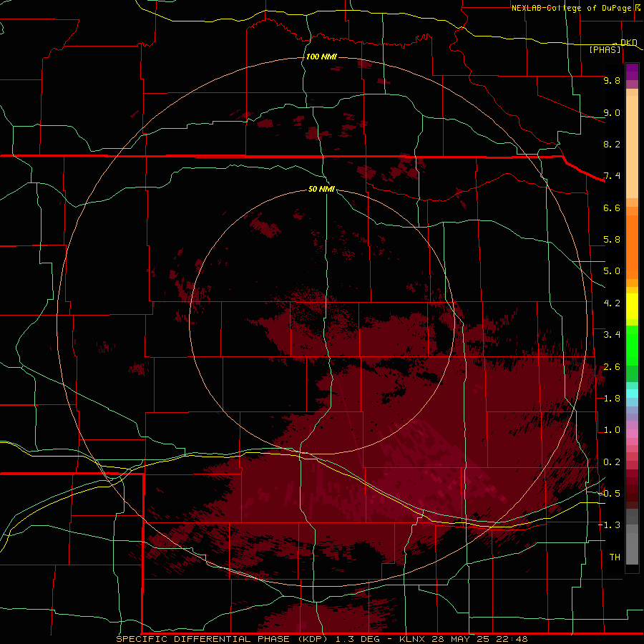The width and height of the screenshot is (644, 644).
Task: Click the bright green color bar segment
Action: pyautogui.click(x=632, y=345)
